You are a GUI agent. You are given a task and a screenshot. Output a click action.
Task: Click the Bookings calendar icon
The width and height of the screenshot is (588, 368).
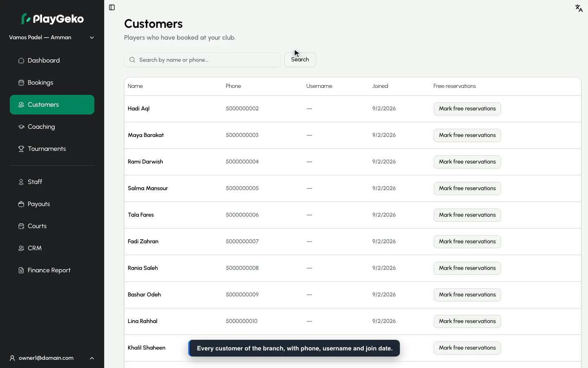(21, 83)
